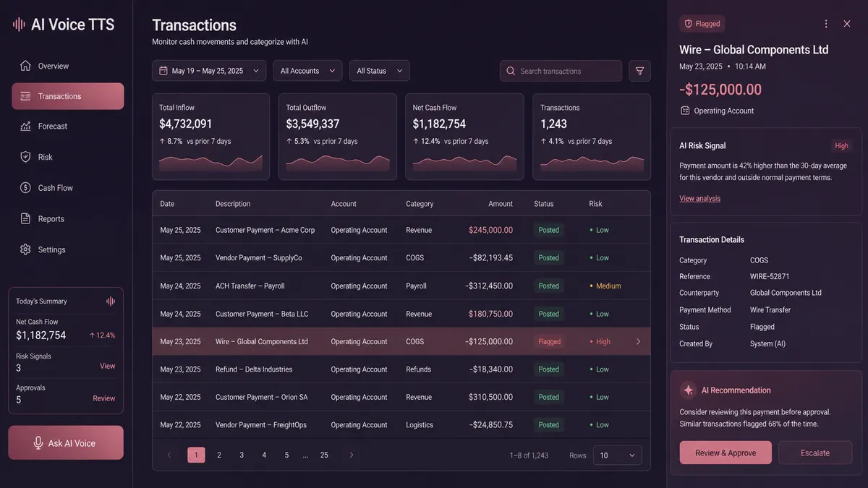Click Review link next to Approvals
The image size is (868, 488).
[103, 398]
